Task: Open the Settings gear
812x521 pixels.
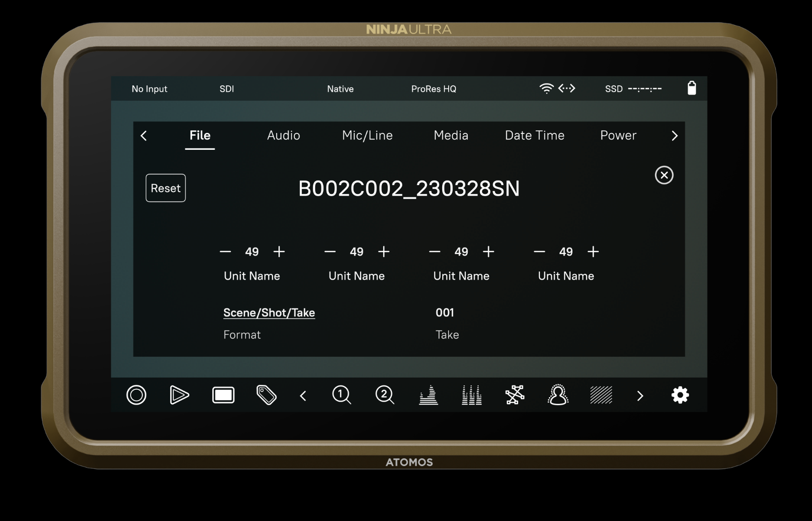Action: pyautogui.click(x=680, y=395)
